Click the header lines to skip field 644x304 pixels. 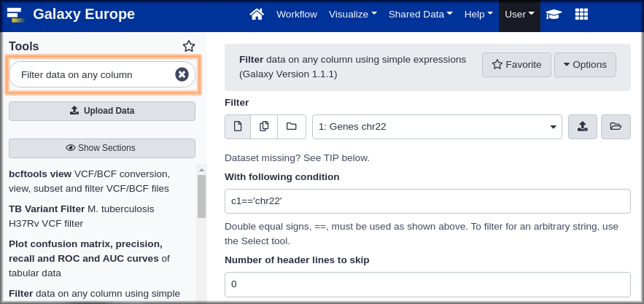pyautogui.click(x=427, y=284)
